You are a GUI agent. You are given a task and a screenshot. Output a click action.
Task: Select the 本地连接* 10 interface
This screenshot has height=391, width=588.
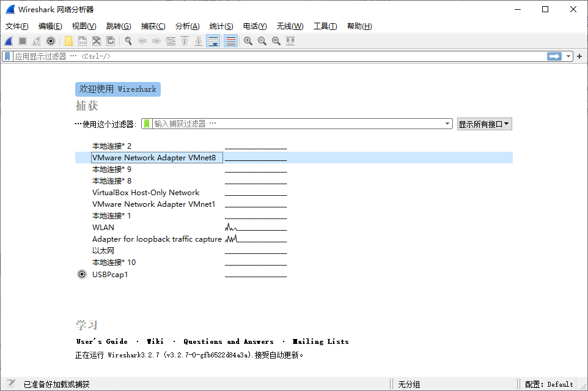pos(293,263)
